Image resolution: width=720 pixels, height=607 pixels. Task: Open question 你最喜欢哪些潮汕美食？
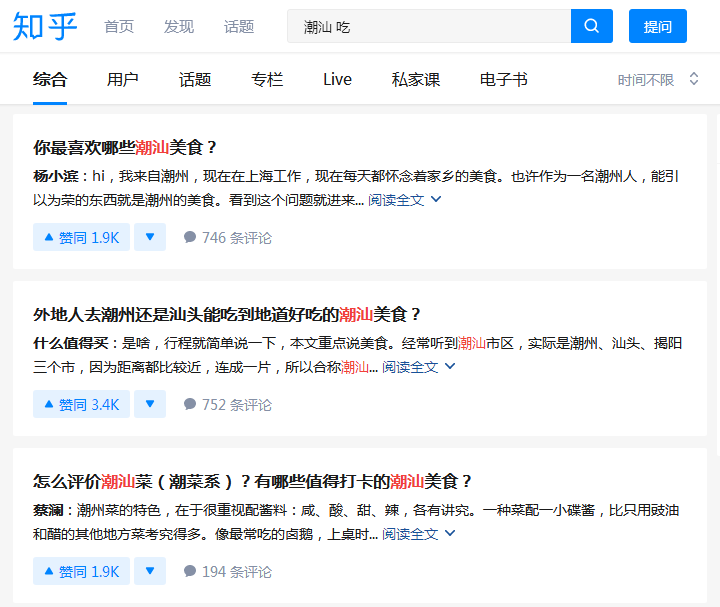125,147
